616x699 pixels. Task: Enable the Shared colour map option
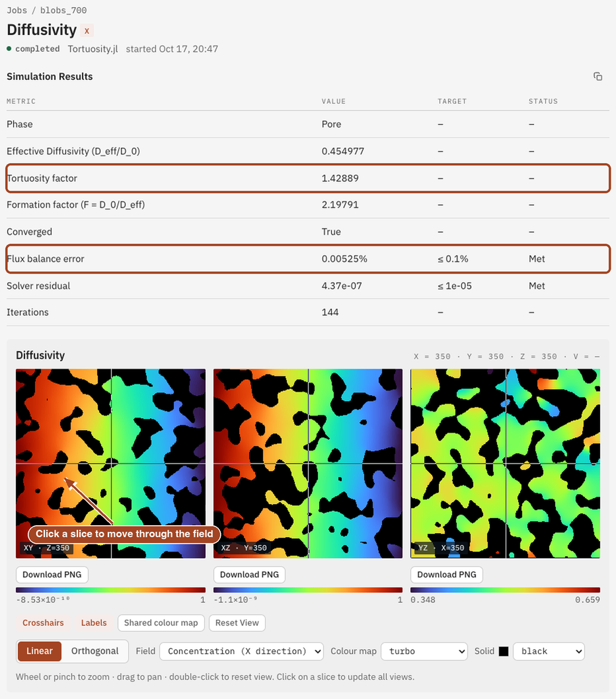[161, 623]
